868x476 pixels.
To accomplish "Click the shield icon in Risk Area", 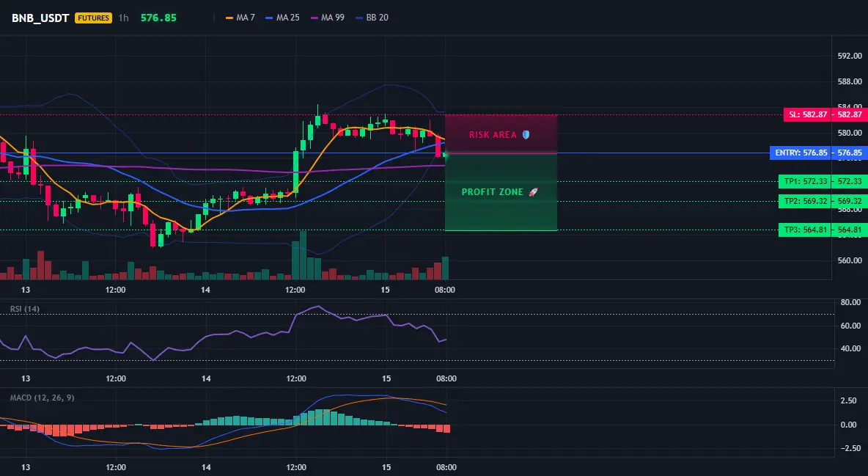I will coord(526,135).
